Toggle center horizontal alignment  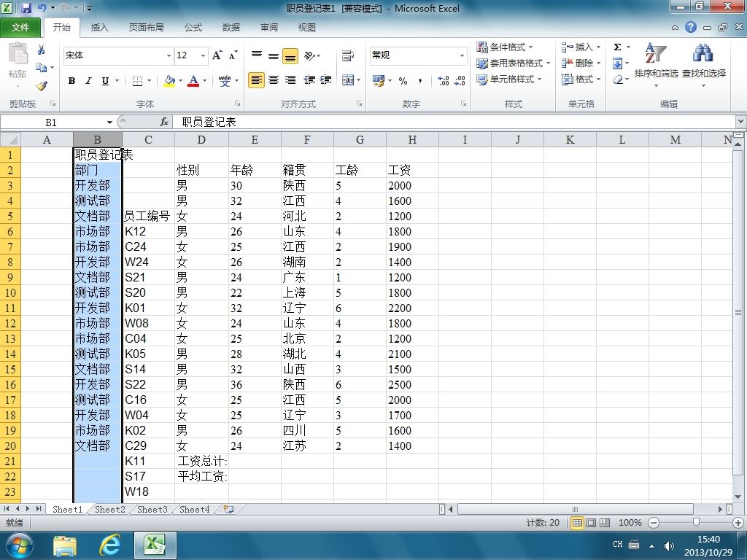(274, 80)
